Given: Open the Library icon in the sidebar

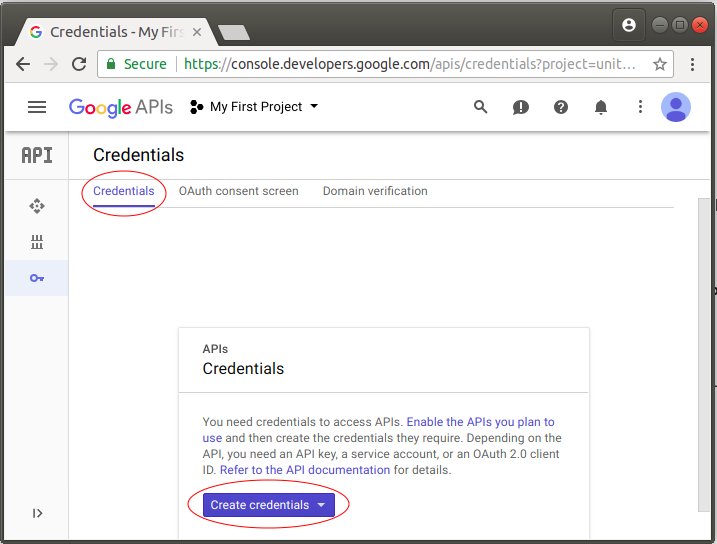Looking at the screenshot, I should [37, 242].
